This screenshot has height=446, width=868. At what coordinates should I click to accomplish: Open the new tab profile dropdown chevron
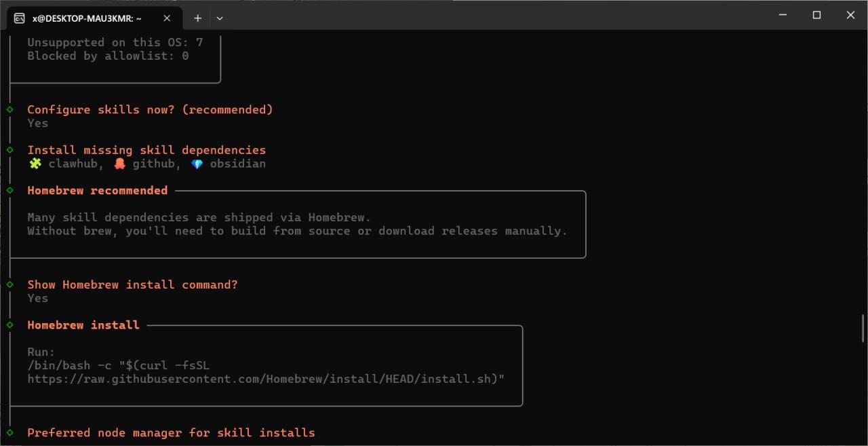(219, 18)
